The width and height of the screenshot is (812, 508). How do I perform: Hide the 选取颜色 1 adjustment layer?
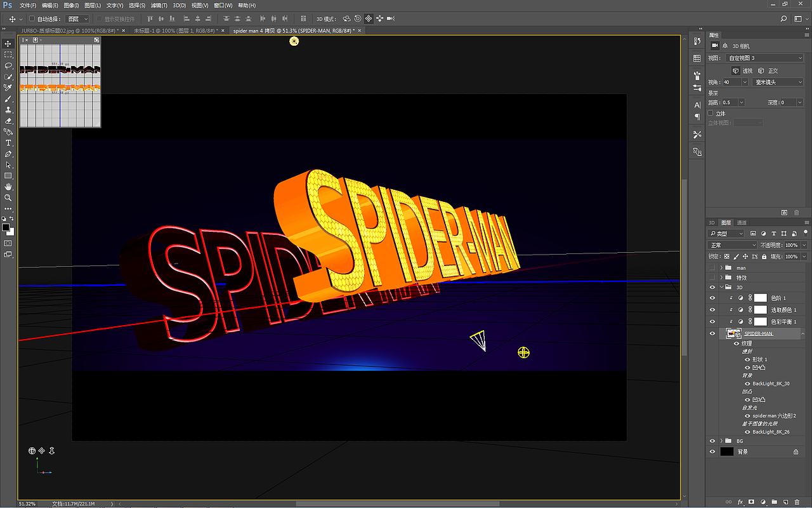(712, 310)
